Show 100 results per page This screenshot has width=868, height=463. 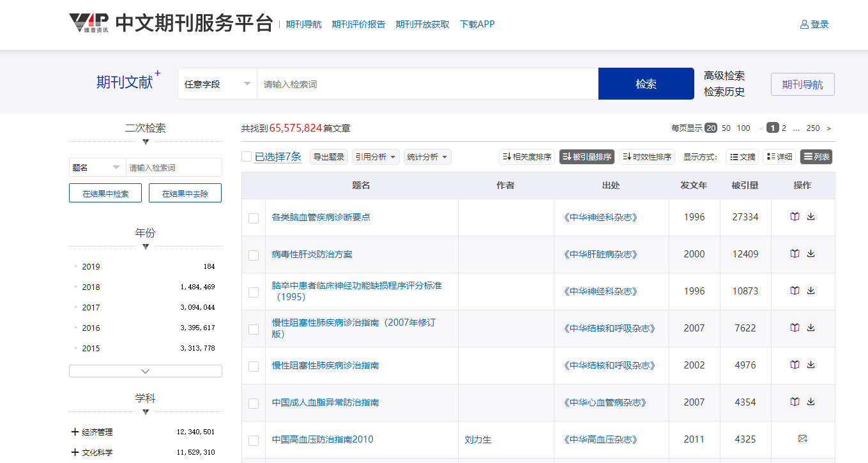[743, 128]
